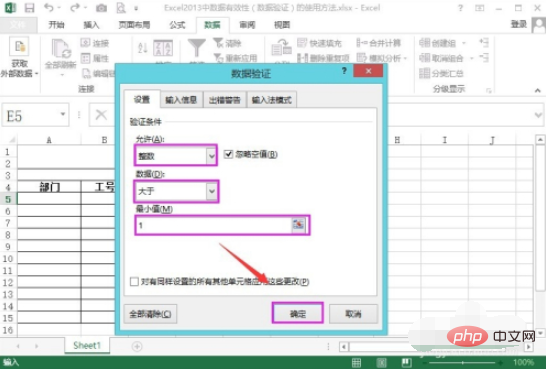
Task: Click the vertical scrollbar up arrow
Action: (540, 140)
